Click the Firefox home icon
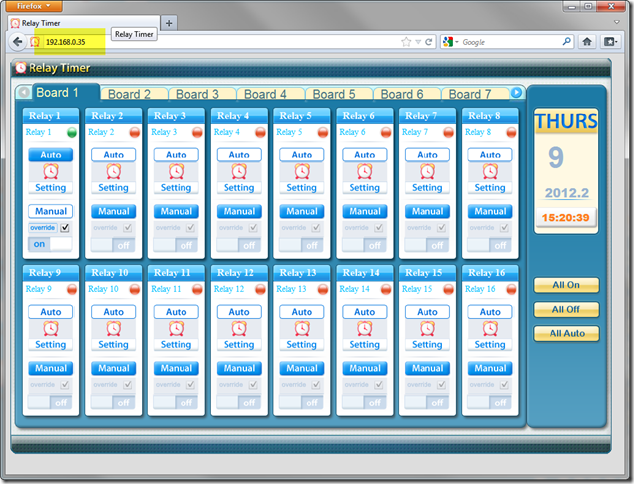 (587, 42)
